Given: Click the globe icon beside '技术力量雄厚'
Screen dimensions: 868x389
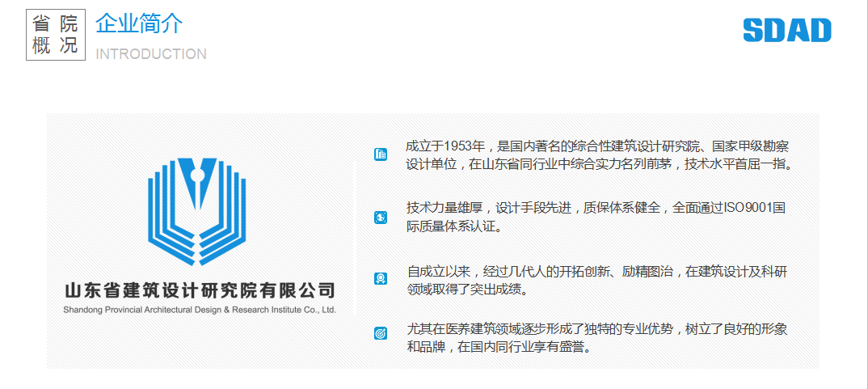Looking at the screenshot, I should (381, 218).
